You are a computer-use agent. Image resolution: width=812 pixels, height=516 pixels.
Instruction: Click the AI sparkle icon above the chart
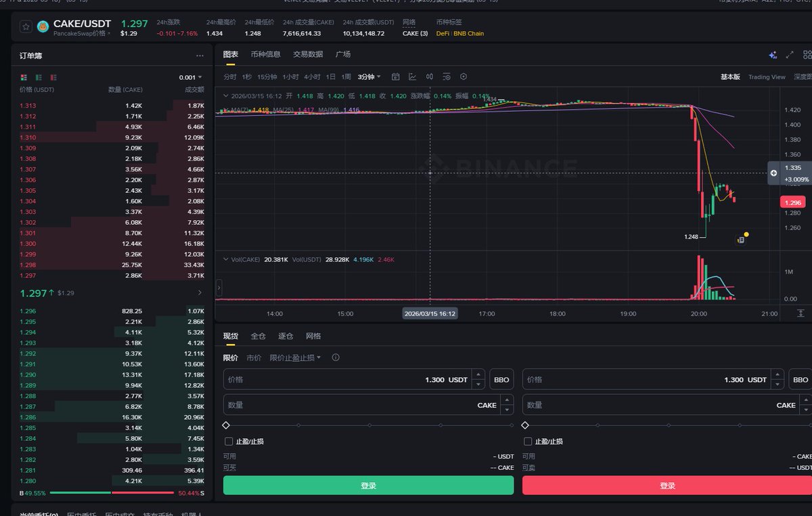tap(773, 55)
